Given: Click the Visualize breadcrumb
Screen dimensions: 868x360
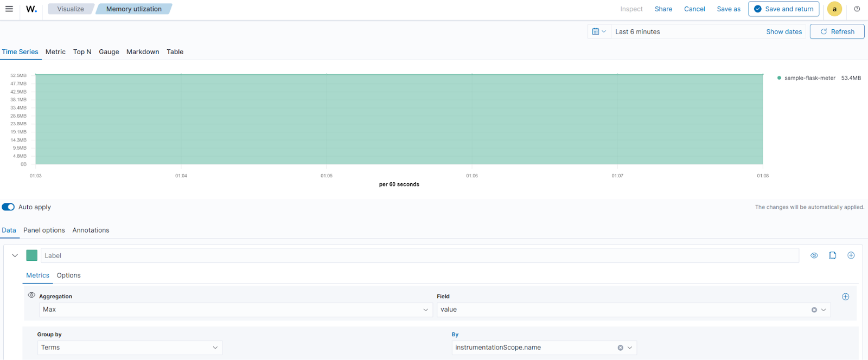Looking at the screenshot, I should 71,9.
